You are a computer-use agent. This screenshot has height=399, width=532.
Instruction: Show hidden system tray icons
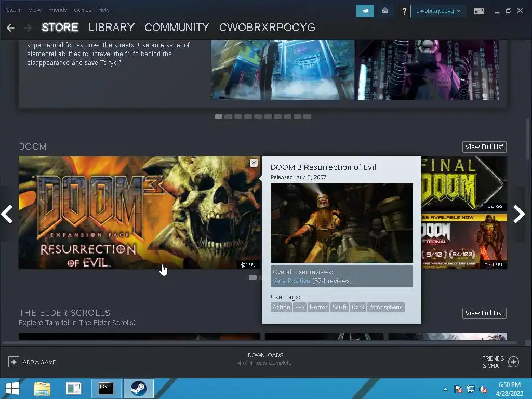tap(445, 390)
